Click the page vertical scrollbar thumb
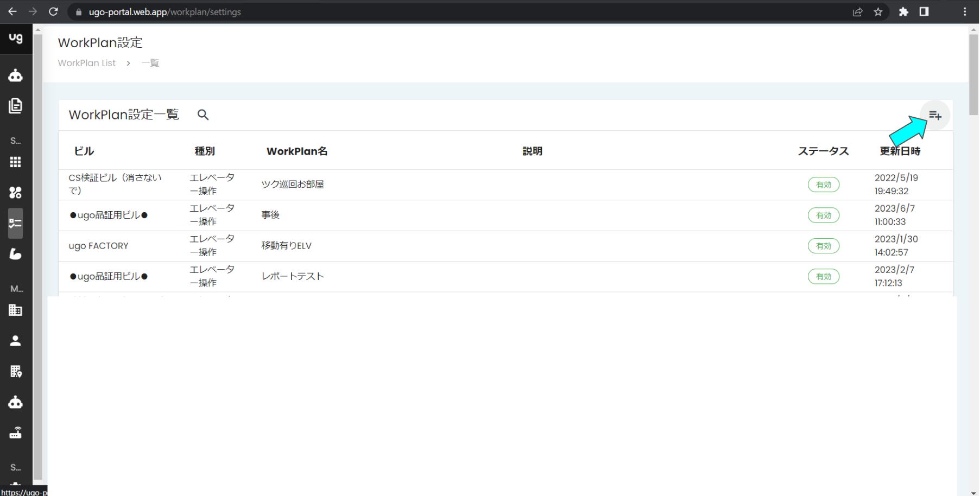Screen dimensions: 980x496 coord(974,75)
